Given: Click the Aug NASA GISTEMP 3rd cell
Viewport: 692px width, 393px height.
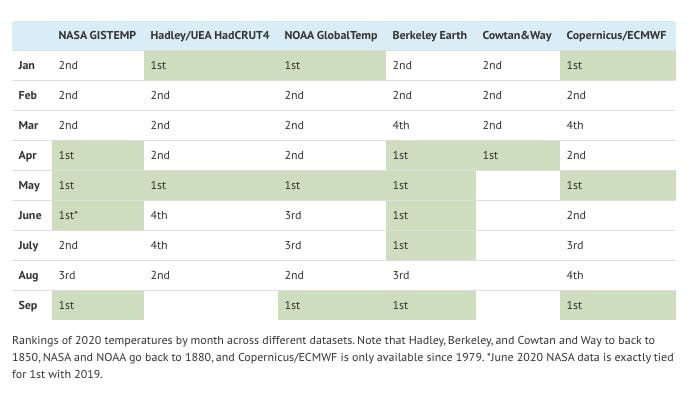Looking at the screenshot, I should (98, 276).
